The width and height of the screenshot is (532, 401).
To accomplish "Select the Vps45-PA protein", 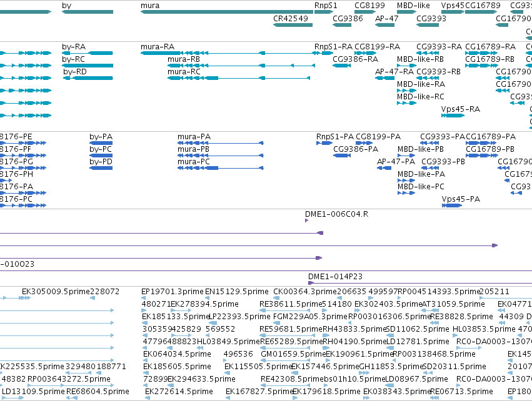I will pos(452,205).
